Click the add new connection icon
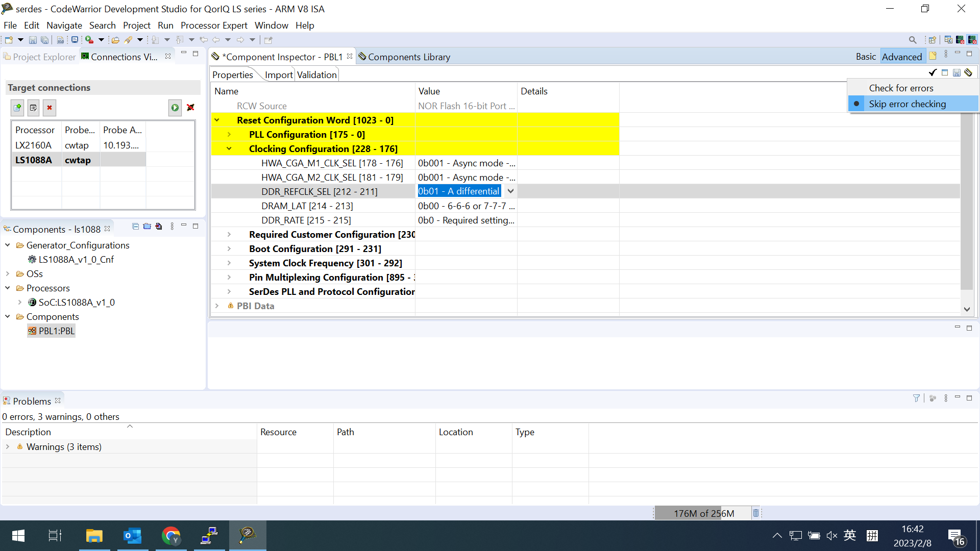The image size is (980, 551). click(17, 108)
